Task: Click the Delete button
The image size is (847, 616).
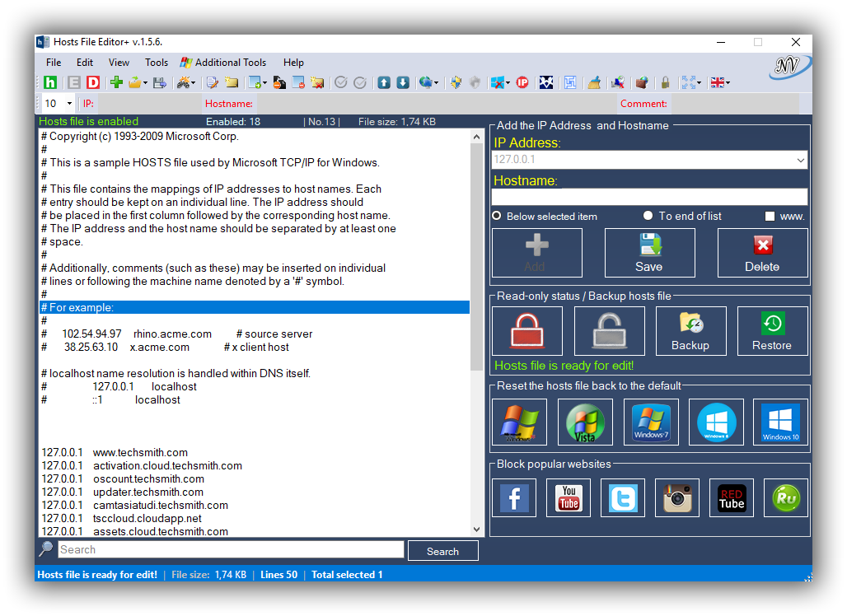Action: pos(762,253)
